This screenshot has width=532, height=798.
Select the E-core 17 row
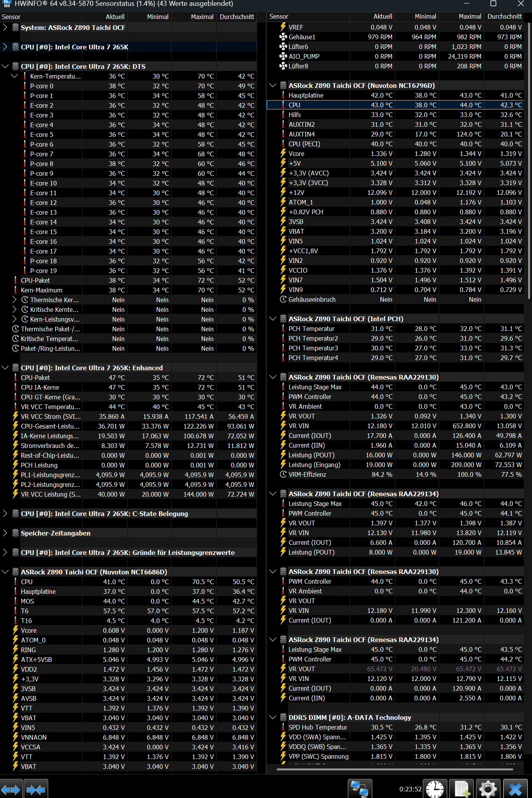pyautogui.click(x=128, y=251)
